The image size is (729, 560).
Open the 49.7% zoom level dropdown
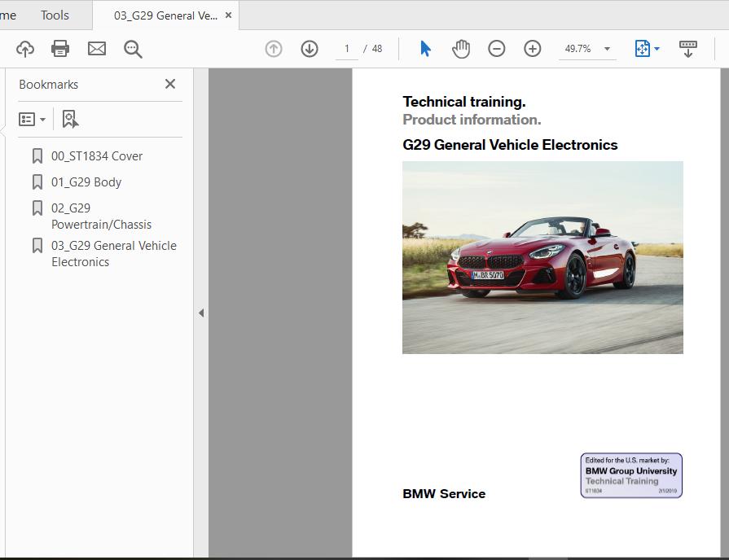tap(607, 49)
